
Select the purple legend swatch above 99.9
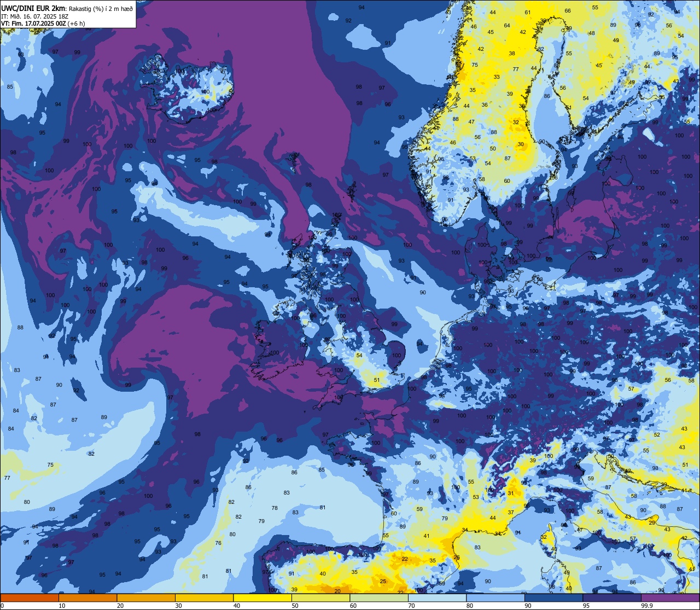click(x=670, y=597)
